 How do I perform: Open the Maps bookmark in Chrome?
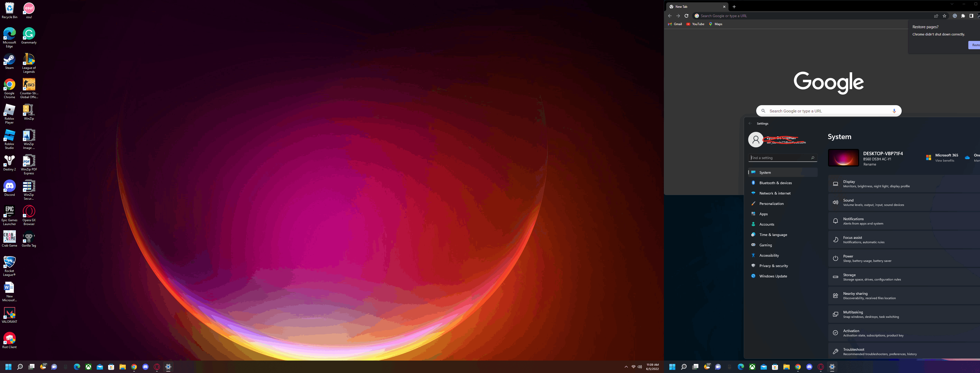(715, 24)
